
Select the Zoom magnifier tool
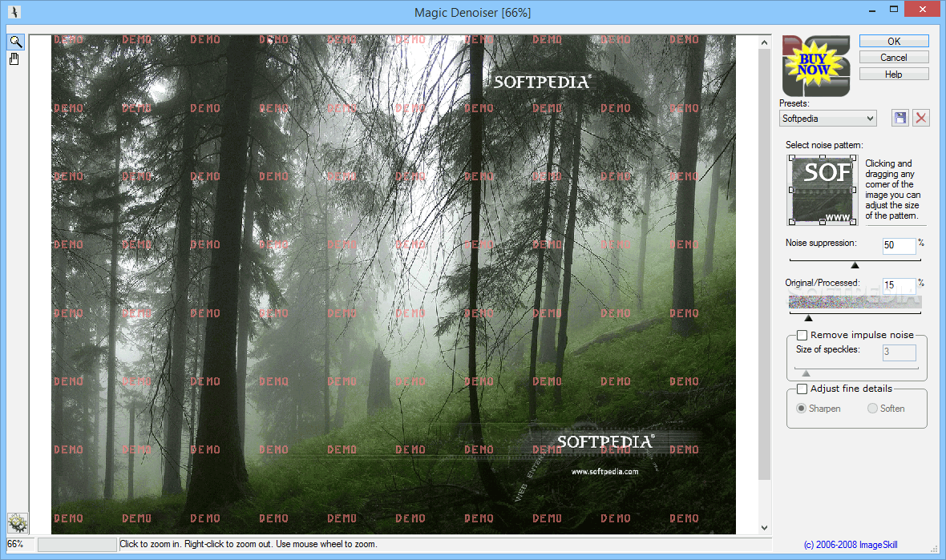[x=16, y=42]
